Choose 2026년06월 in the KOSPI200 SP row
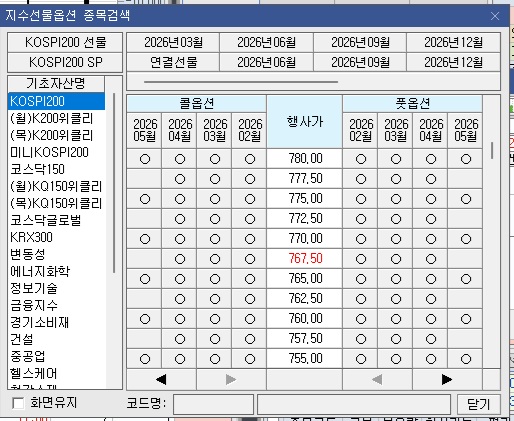Image resolution: width=514 pixels, height=421 pixels. click(x=266, y=62)
